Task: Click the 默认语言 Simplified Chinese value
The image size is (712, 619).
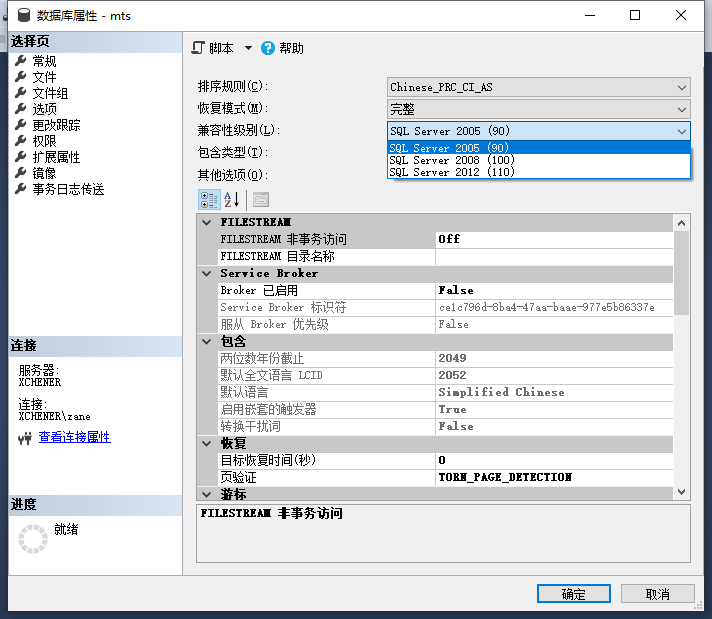Action: [554, 392]
